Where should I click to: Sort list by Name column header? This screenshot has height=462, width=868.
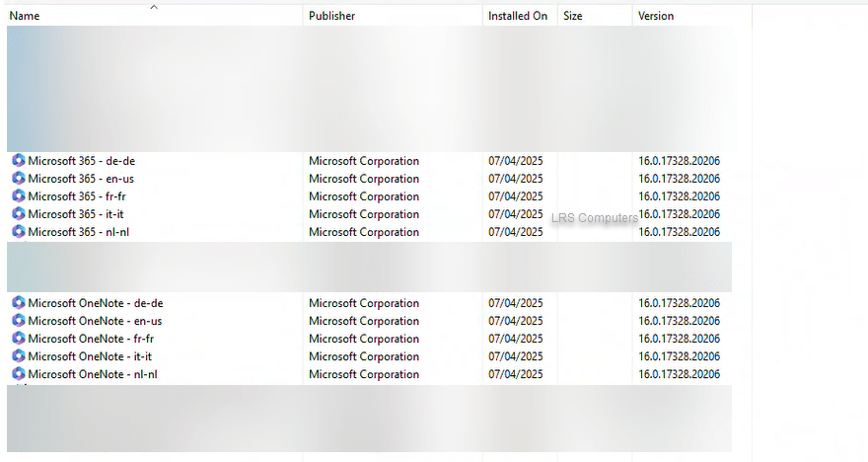click(x=25, y=16)
